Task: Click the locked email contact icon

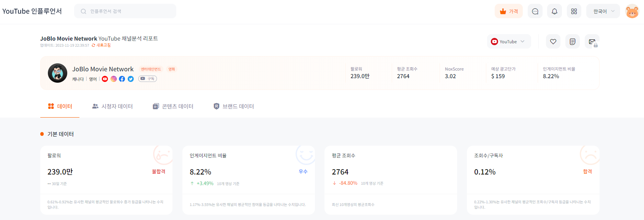Action: [x=592, y=42]
